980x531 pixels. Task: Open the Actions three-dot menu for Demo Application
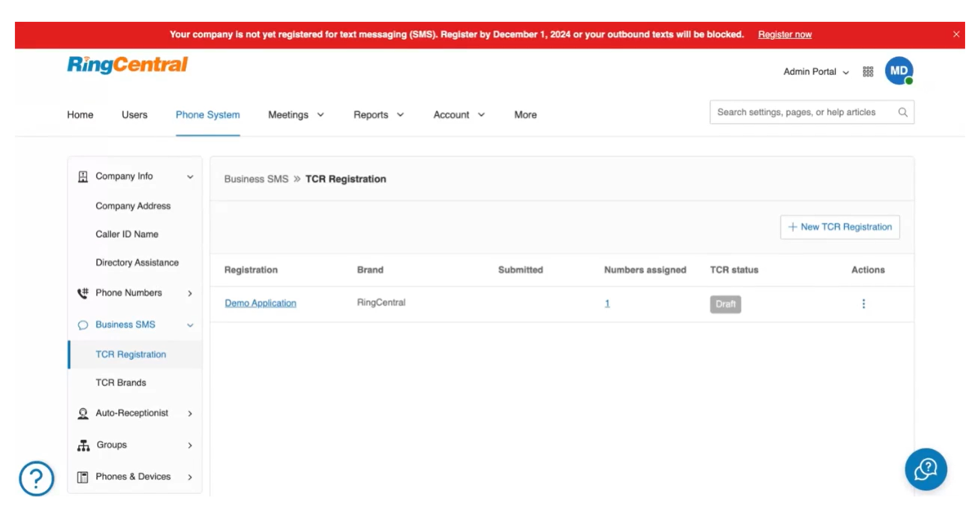[863, 304]
